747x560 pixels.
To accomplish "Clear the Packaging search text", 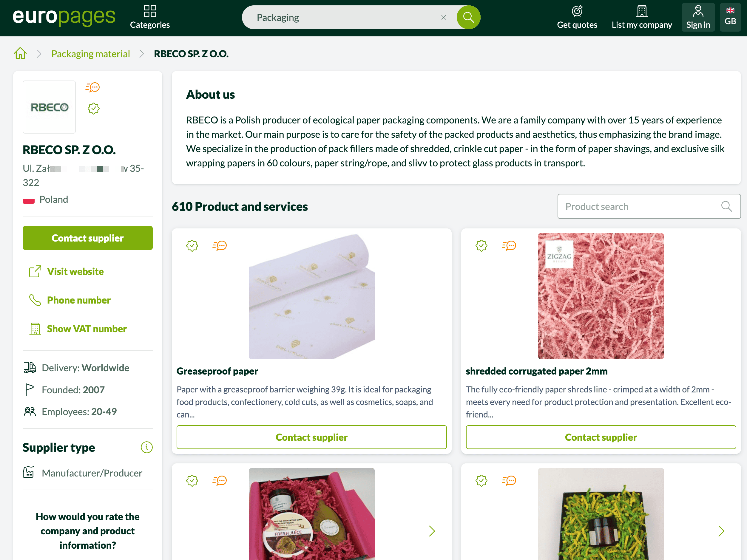I will [x=443, y=17].
